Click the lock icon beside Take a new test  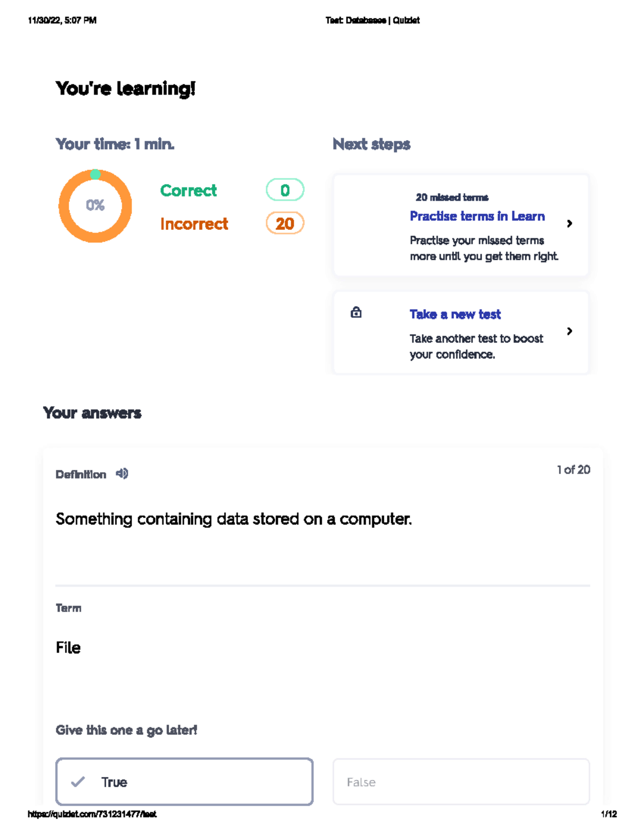pos(356,313)
